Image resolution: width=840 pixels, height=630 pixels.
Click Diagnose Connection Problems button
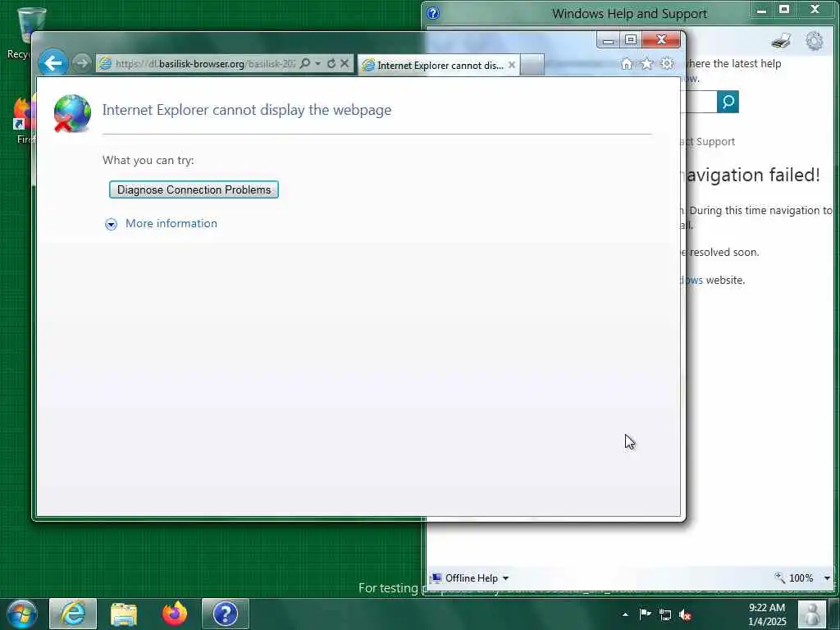[x=194, y=189]
